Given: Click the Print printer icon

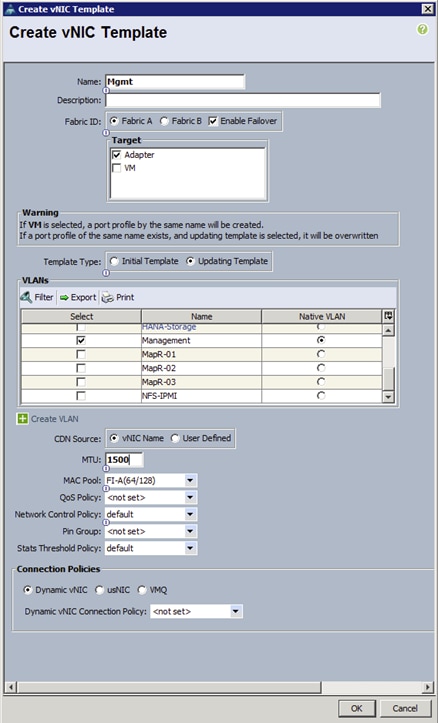Looking at the screenshot, I should click(x=107, y=298).
